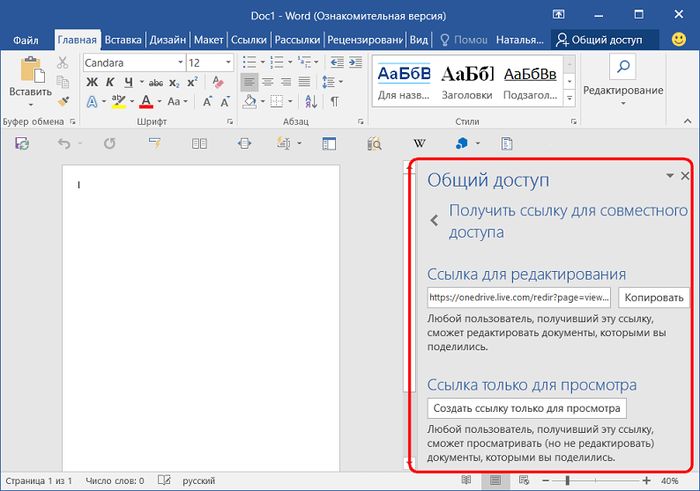The width and height of the screenshot is (700, 491).
Task: Click the Копировать button
Action: coord(654,297)
